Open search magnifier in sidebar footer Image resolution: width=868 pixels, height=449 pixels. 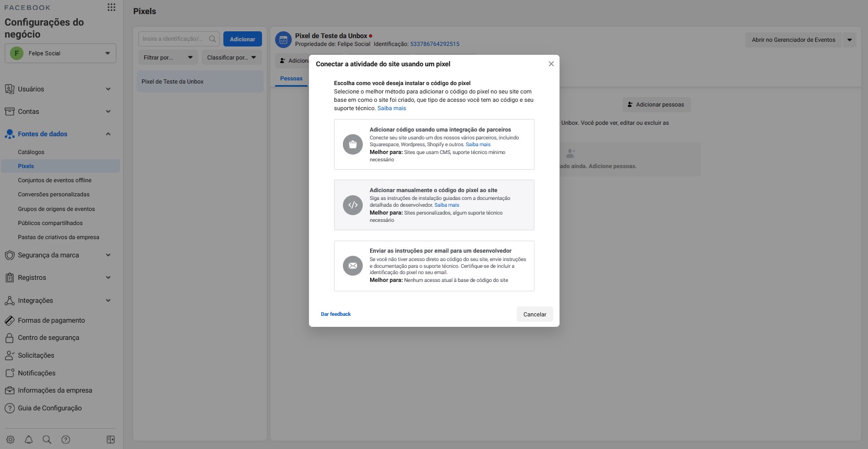[47, 440]
